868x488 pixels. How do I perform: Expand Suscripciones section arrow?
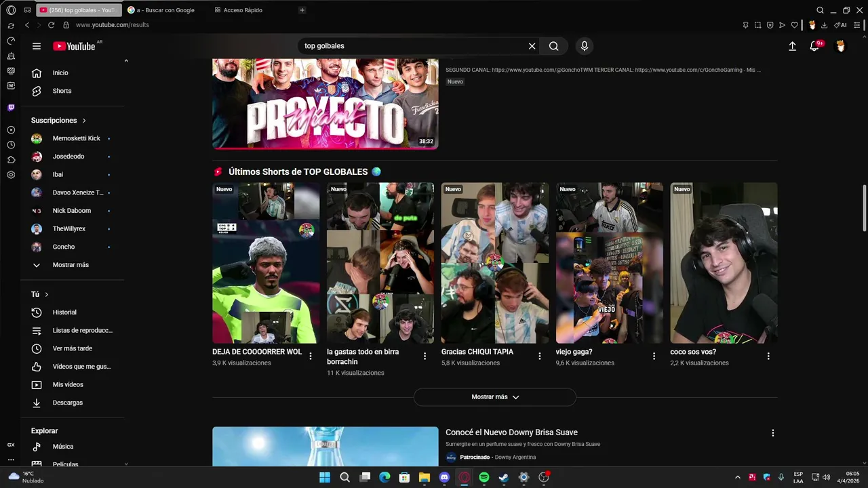pyautogui.click(x=84, y=121)
